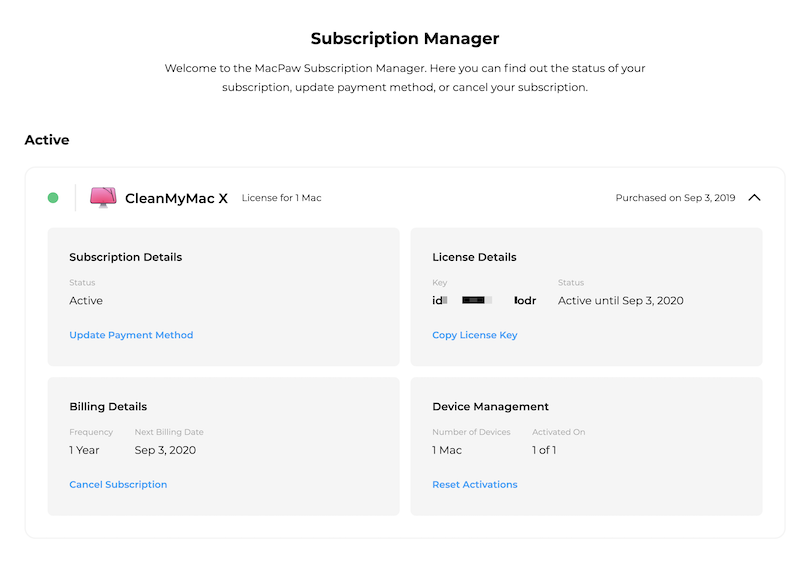
Task: Click the License Details heading
Action: (x=474, y=257)
